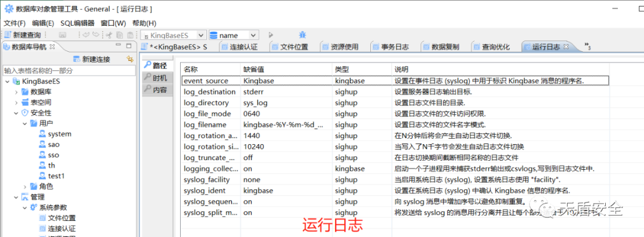Click the paste clipboard icon

(130, 35)
